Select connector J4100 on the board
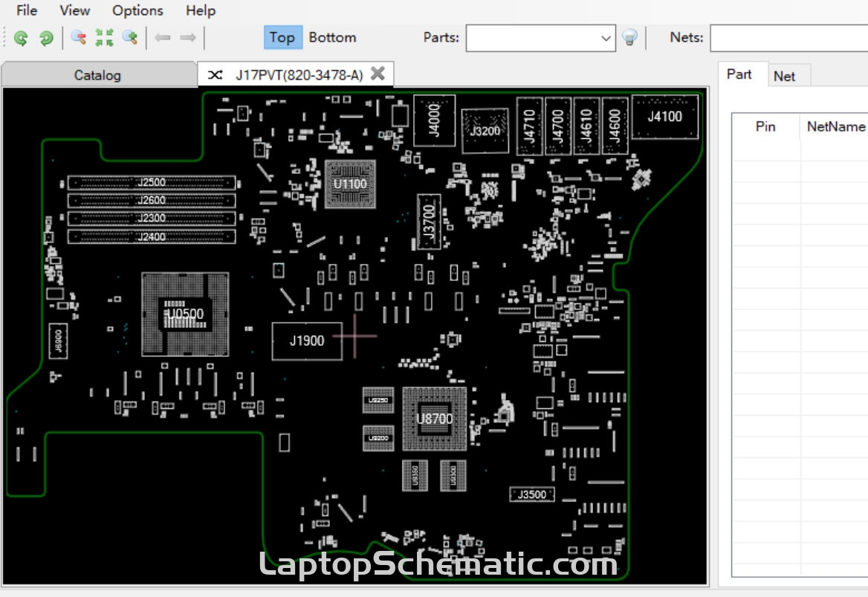Image resolution: width=868 pixels, height=597 pixels. 665,117
